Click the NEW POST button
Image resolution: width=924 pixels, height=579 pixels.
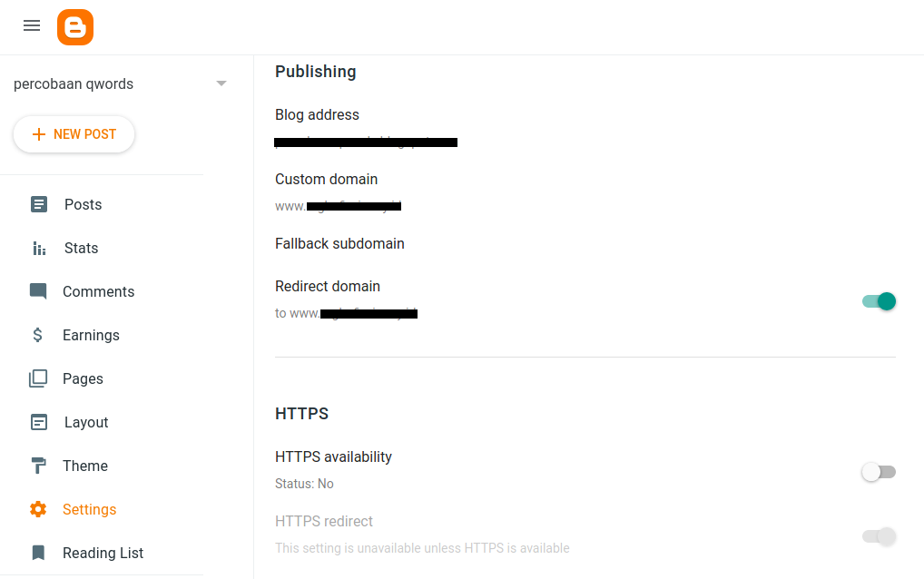coord(74,133)
